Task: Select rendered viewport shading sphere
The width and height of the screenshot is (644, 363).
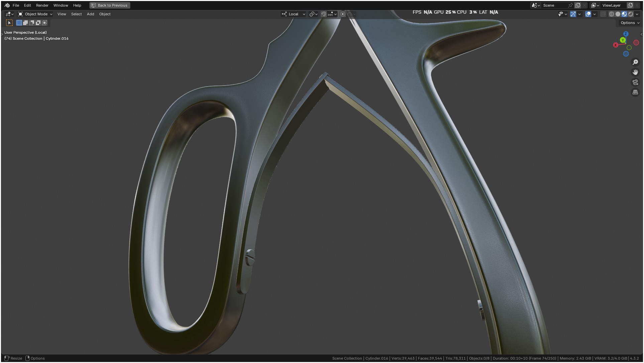Action: [631, 14]
